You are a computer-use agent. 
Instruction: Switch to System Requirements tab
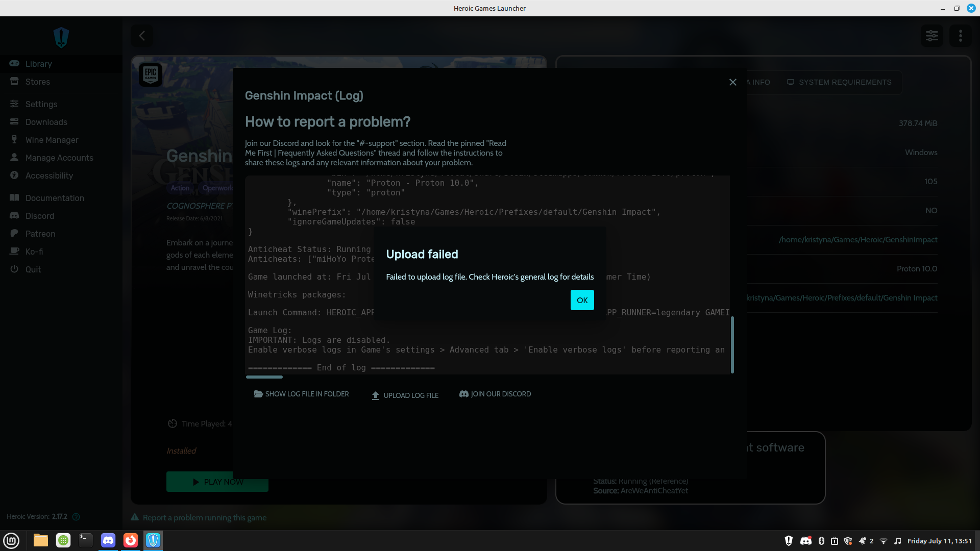point(839,82)
